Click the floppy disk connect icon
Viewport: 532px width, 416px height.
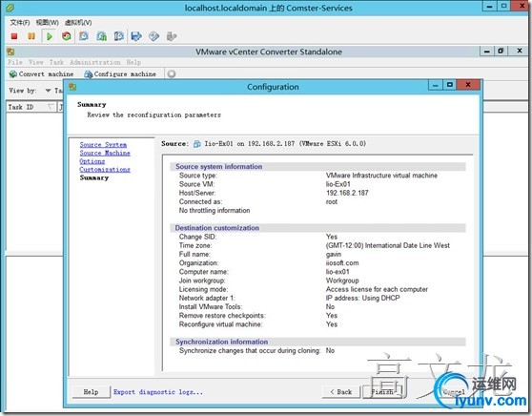pyautogui.click(x=136, y=36)
